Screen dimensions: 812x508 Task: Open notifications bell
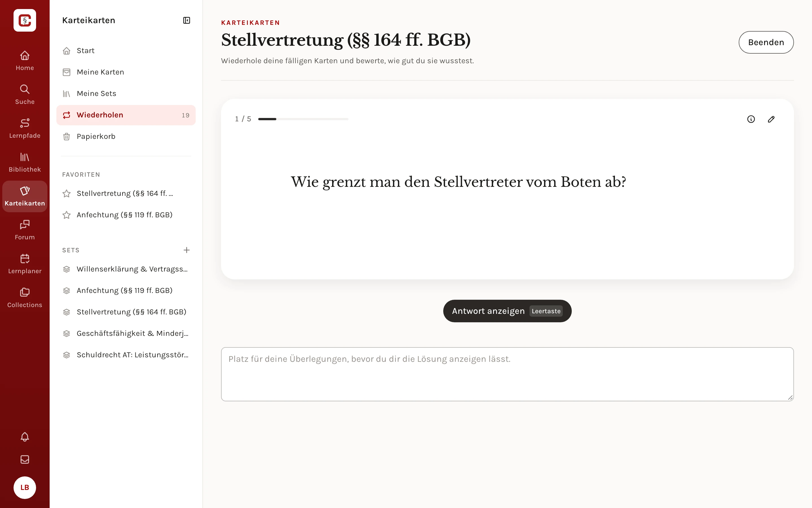25,437
